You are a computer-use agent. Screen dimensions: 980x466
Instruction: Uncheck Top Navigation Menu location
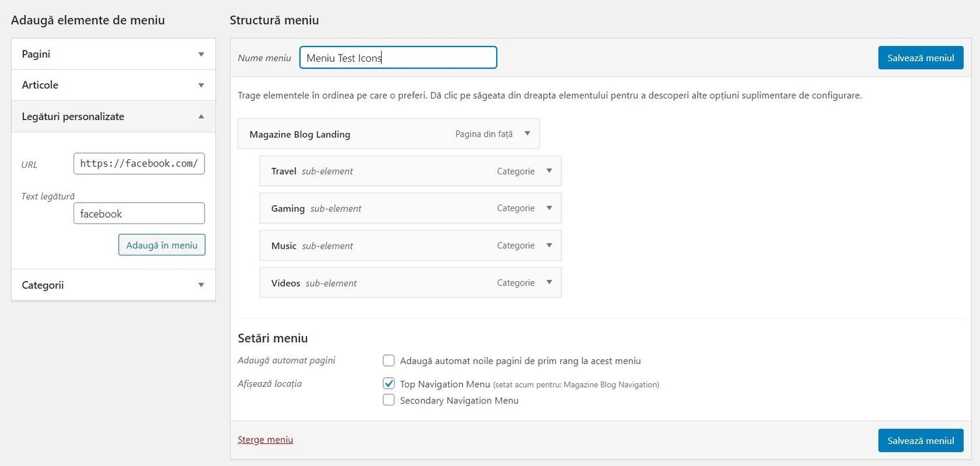click(x=388, y=384)
